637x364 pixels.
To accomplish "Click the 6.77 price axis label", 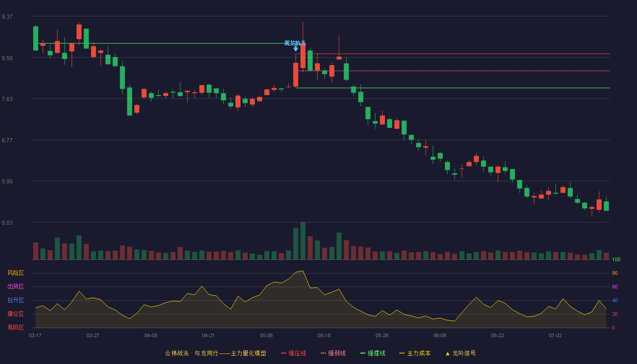I will (x=7, y=141).
